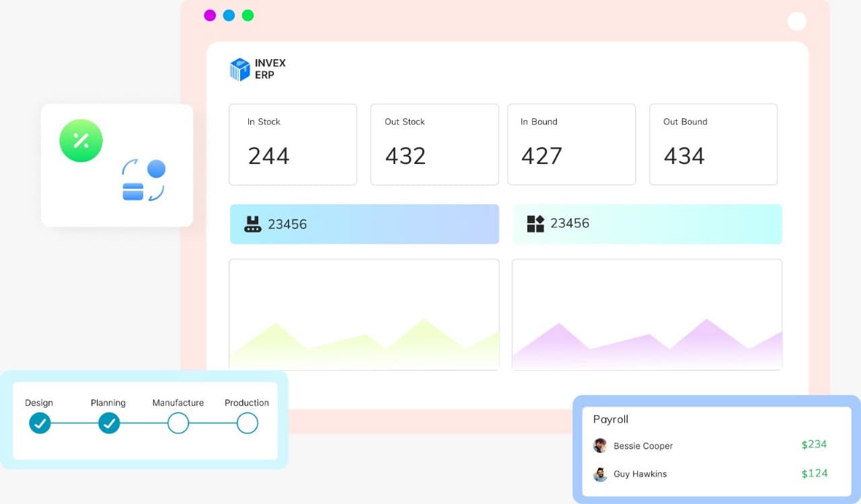Image resolution: width=861 pixels, height=504 pixels.
Task: Toggle the checked Design step circle
Action: (40, 423)
